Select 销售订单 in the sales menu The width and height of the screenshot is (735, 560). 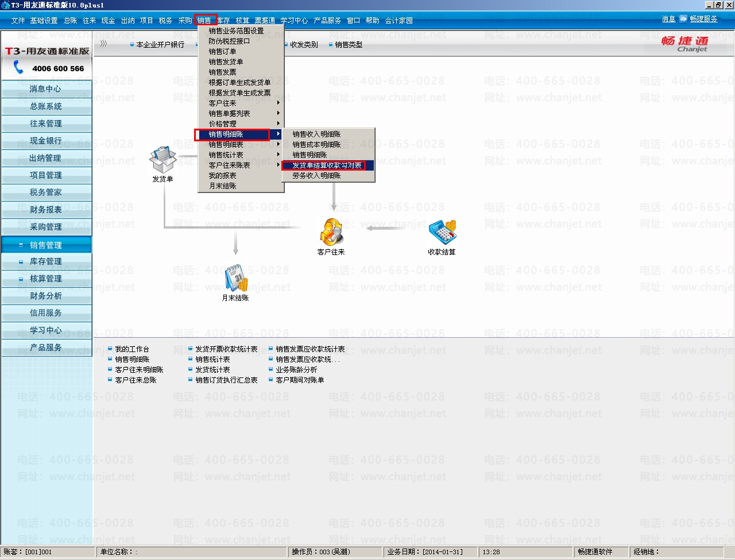240,52
